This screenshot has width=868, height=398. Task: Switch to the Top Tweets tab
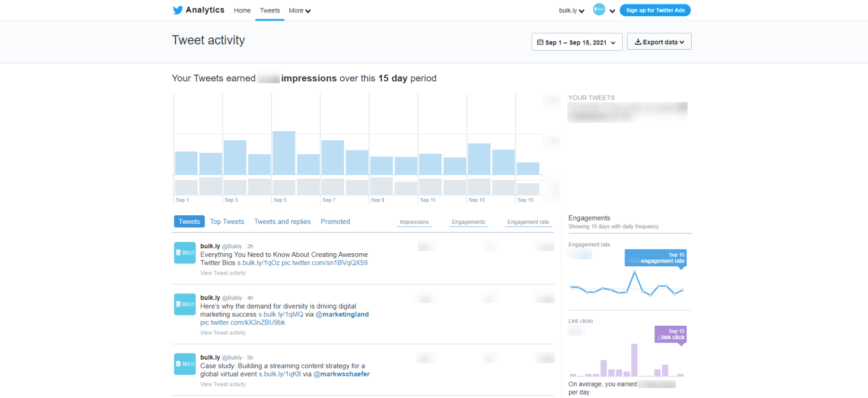pos(227,222)
